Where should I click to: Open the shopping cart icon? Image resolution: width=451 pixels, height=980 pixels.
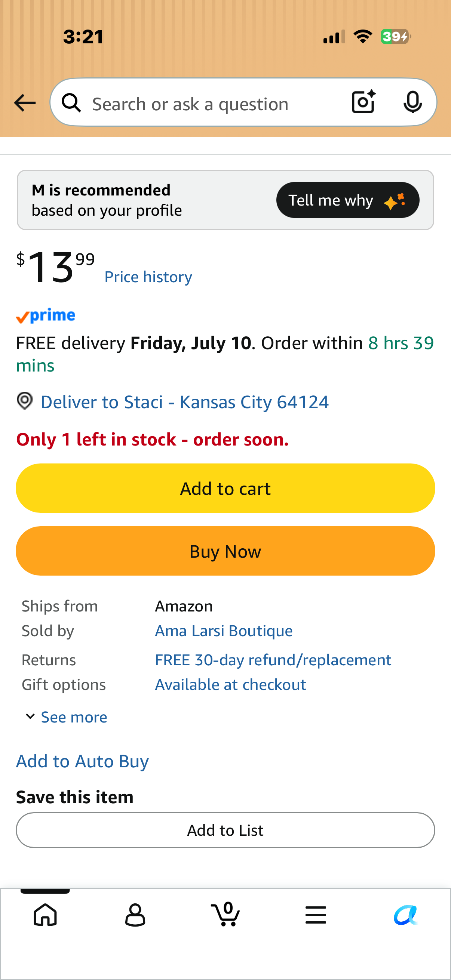[225, 914]
